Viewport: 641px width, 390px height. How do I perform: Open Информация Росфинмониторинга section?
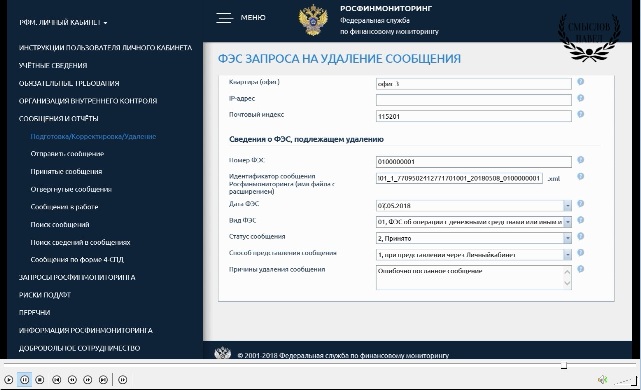pos(85,330)
